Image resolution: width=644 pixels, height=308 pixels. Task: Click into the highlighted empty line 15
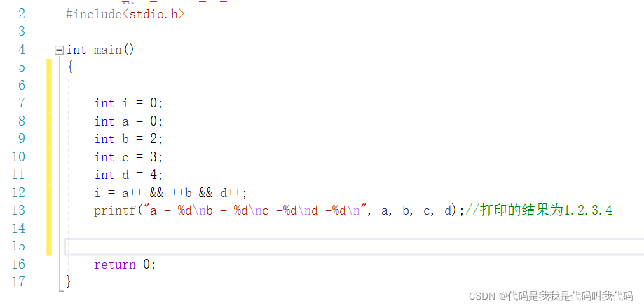click(x=355, y=246)
